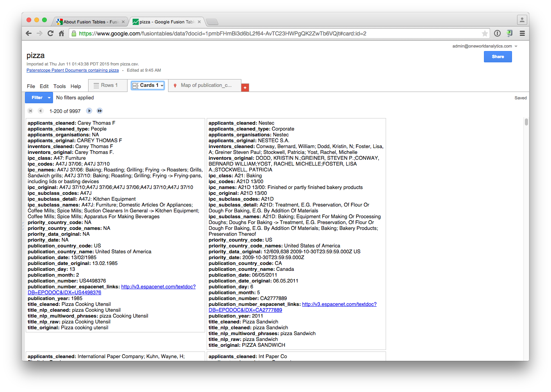Click the '1-200 of 9997' pagination text
Screen dimensions: 551x392
[65, 111]
